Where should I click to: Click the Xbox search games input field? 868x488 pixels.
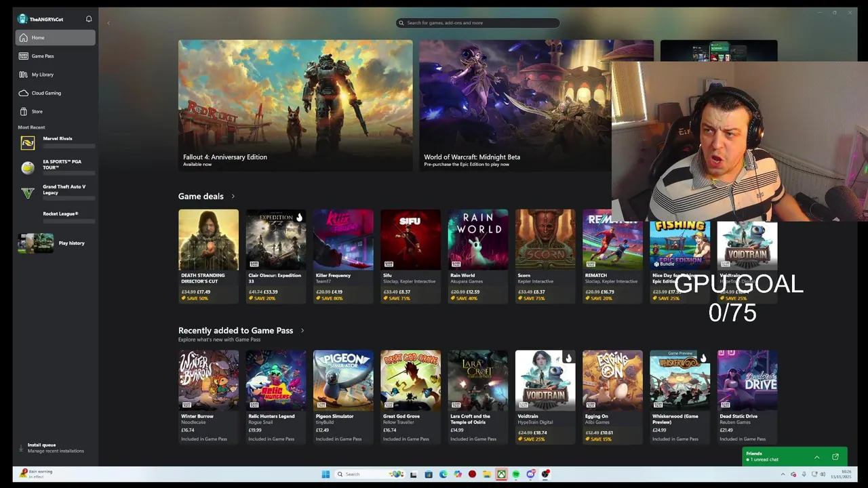[x=478, y=23]
